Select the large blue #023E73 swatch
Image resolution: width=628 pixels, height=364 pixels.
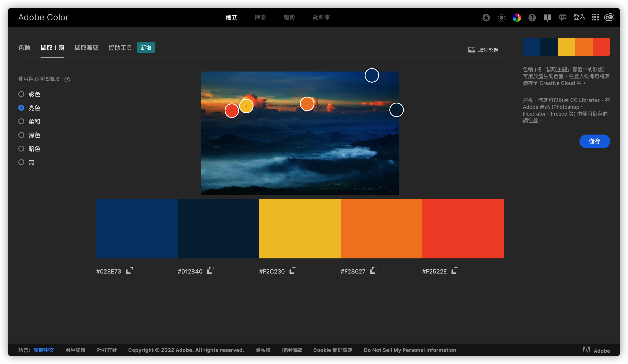coord(137,228)
